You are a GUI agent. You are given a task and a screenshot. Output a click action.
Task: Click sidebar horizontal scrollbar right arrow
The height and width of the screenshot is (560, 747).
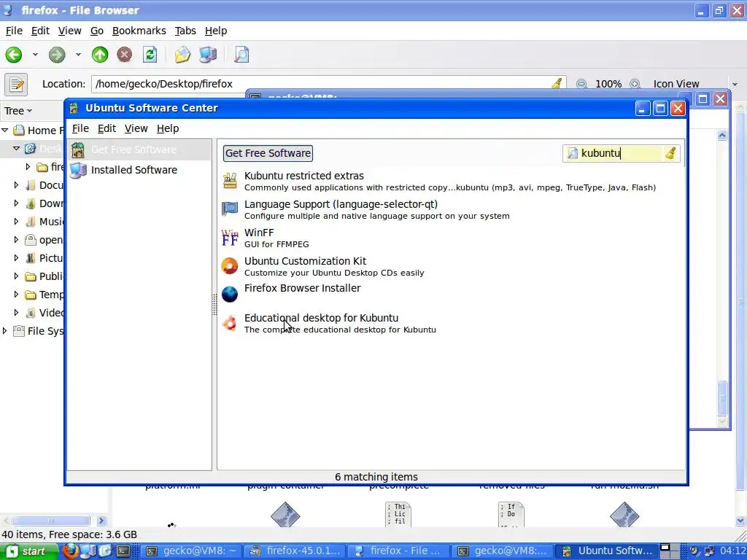[101, 521]
